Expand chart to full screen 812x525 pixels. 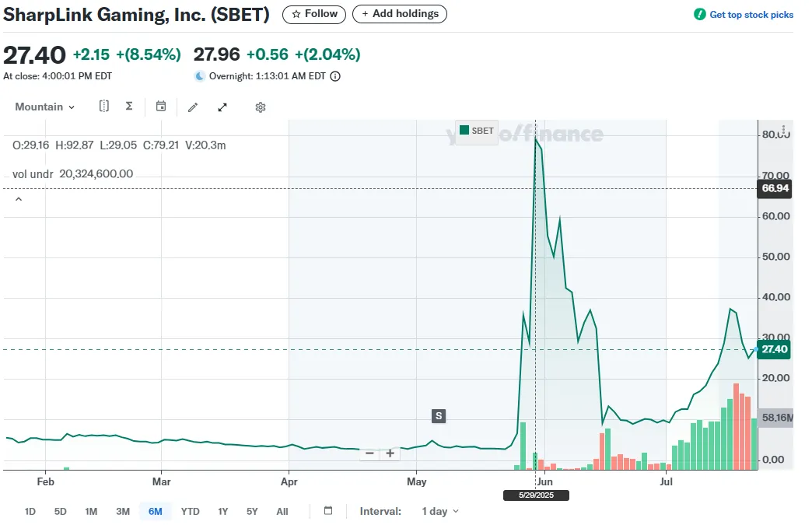[x=222, y=107]
